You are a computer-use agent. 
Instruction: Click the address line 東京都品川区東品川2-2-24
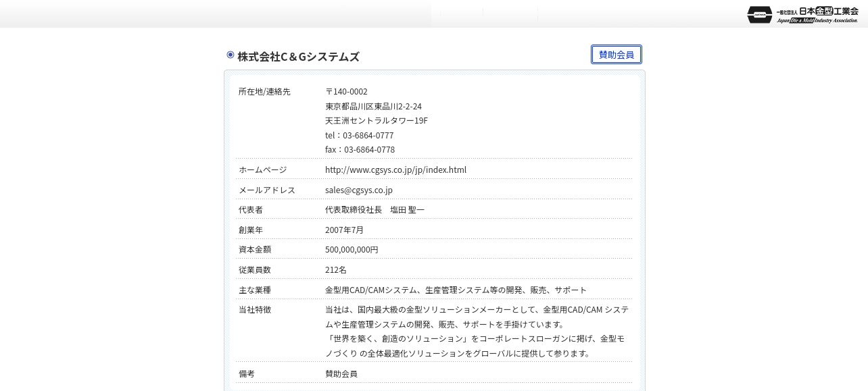(x=373, y=106)
